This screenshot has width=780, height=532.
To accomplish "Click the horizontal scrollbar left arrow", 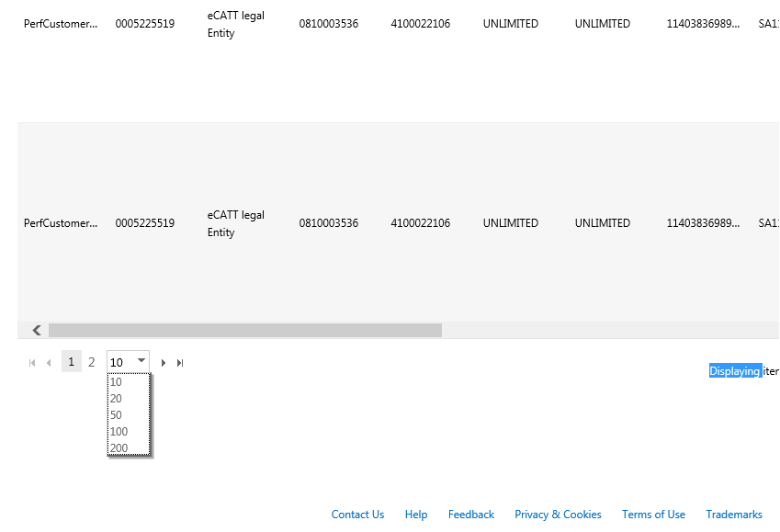I will (37, 330).
